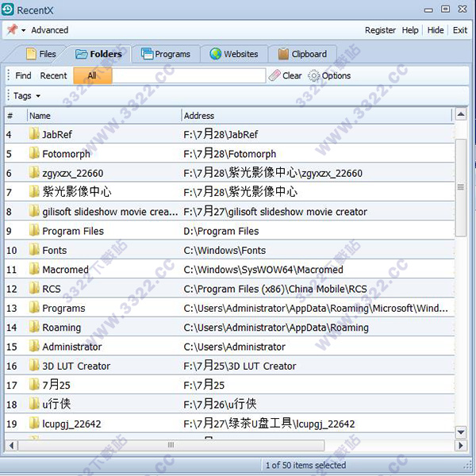Screen dimensions: 476x476
Task: Click the Hide button
Action: (436, 30)
